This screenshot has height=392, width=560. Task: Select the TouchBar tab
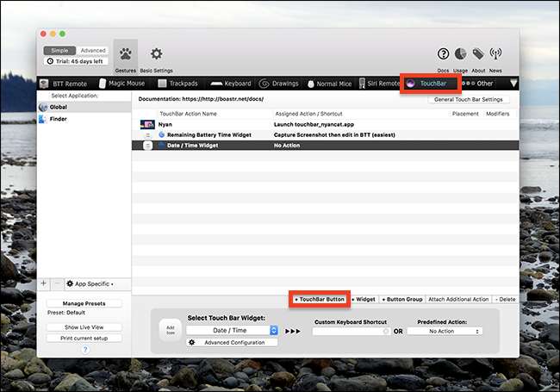(x=427, y=84)
